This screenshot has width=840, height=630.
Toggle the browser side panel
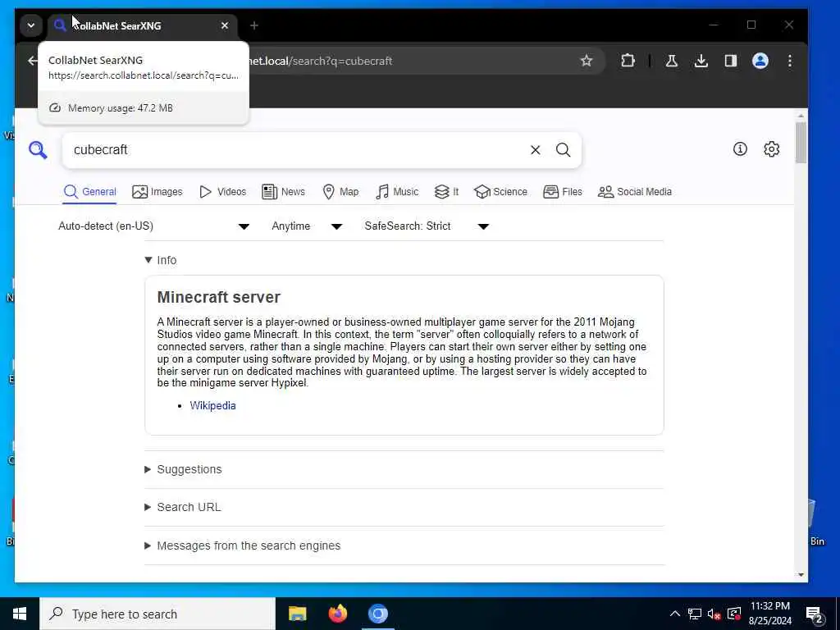point(731,61)
